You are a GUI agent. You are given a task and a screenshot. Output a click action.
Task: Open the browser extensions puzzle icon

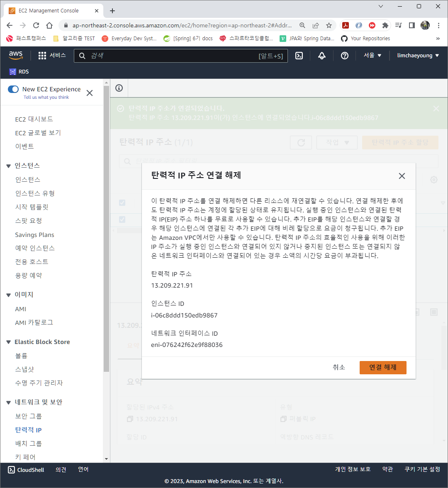click(385, 26)
